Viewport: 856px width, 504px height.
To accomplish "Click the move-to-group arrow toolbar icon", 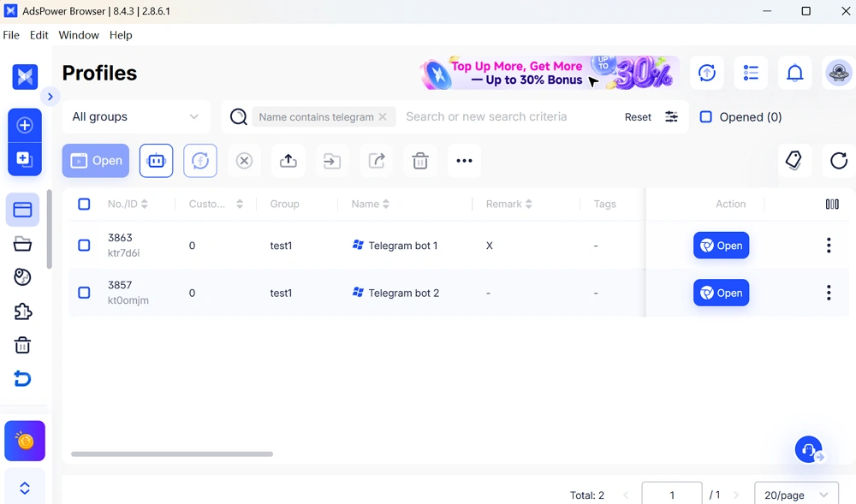I will click(x=332, y=160).
